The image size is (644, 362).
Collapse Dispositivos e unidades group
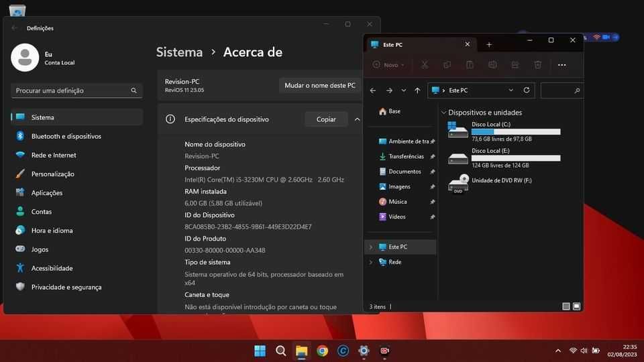443,113
